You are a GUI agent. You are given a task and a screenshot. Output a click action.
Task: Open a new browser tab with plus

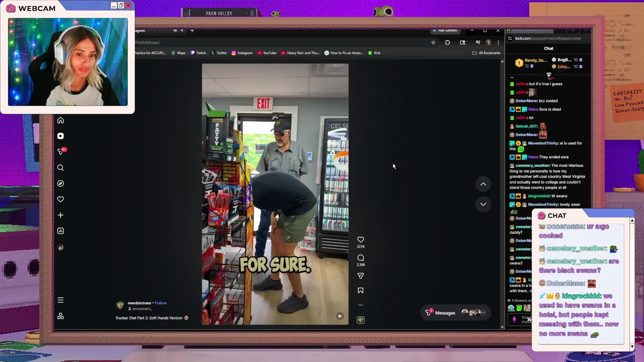pos(192,31)
